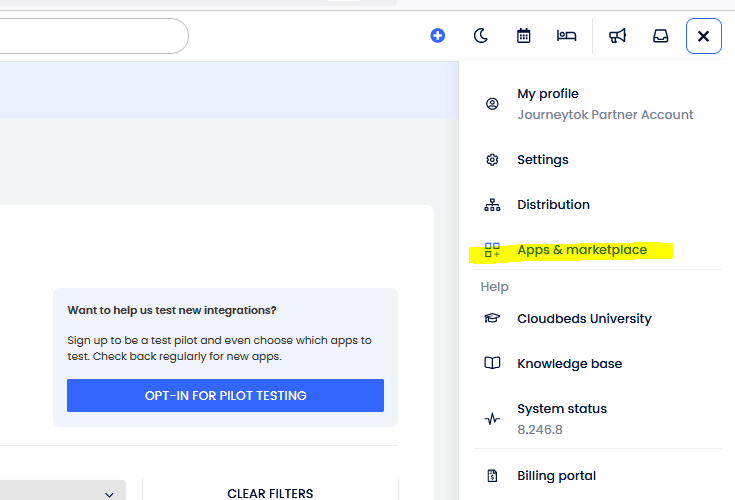Open Settings from the account menu

coord(542,160)
